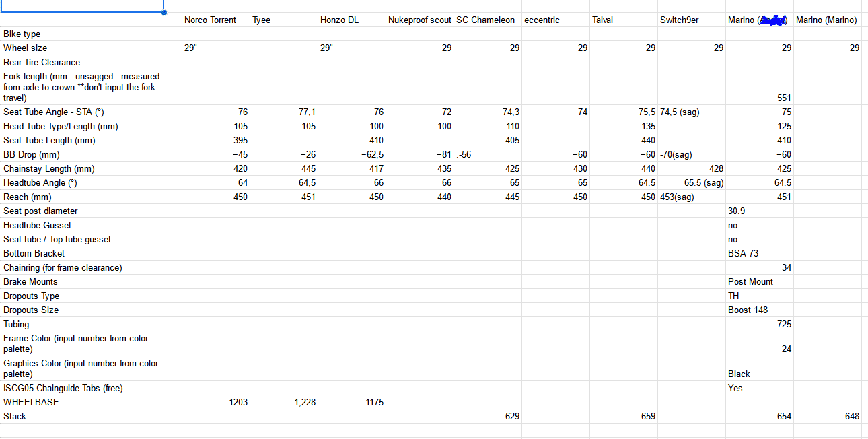Select the 'Post Mount' cell
This screenshot has height=439, width=868.
(x=760, y=282)
